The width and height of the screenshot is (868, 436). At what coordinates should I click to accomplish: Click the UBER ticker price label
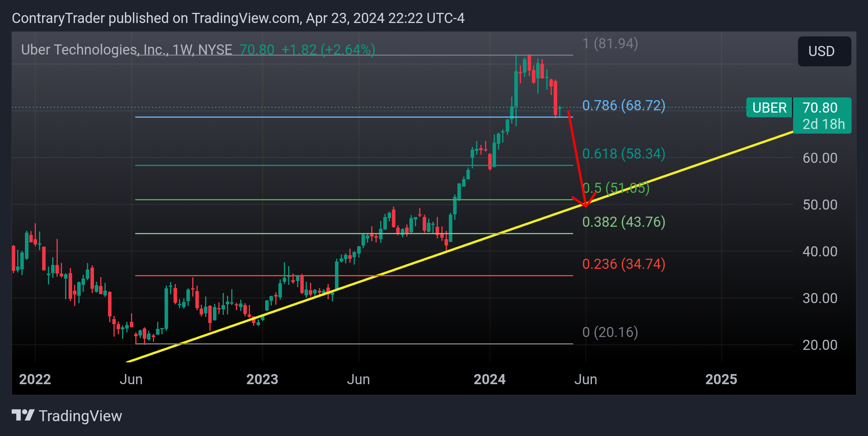click(x=769, y=108)
